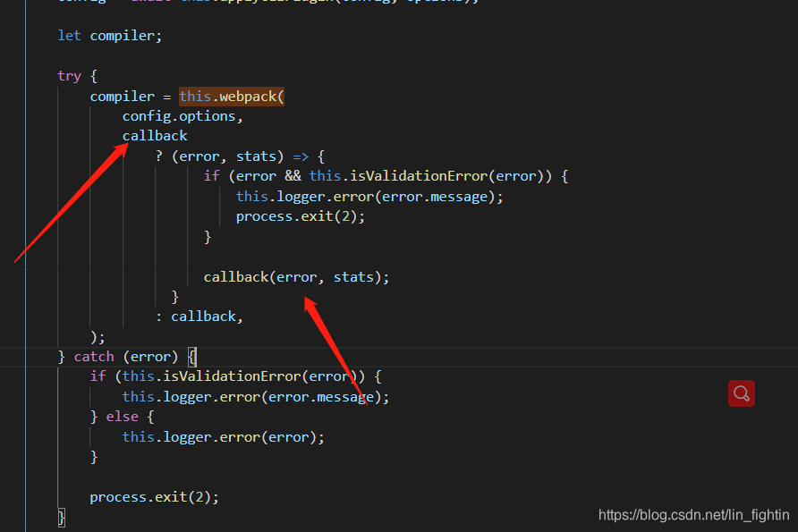Click the 'let compiler;' declaration line
The image size is (798, 532).
(110, 36)
